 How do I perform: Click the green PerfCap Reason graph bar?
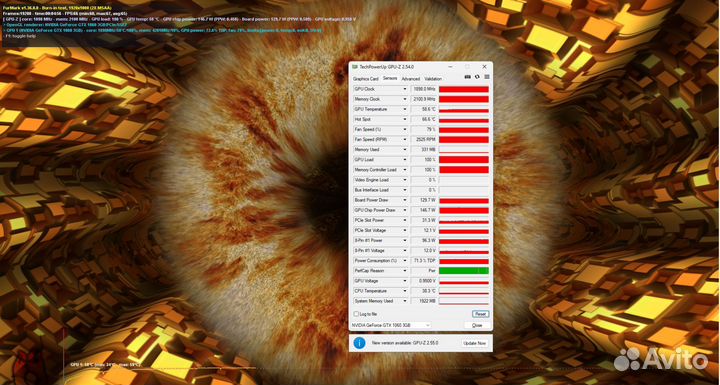tap(464, 271)
